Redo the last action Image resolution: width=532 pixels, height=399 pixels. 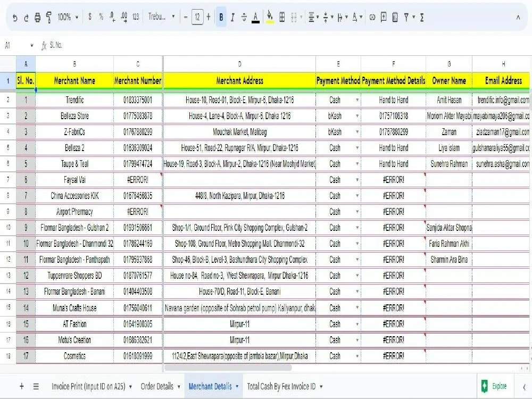pyautogui.click(x=26, y=18)
